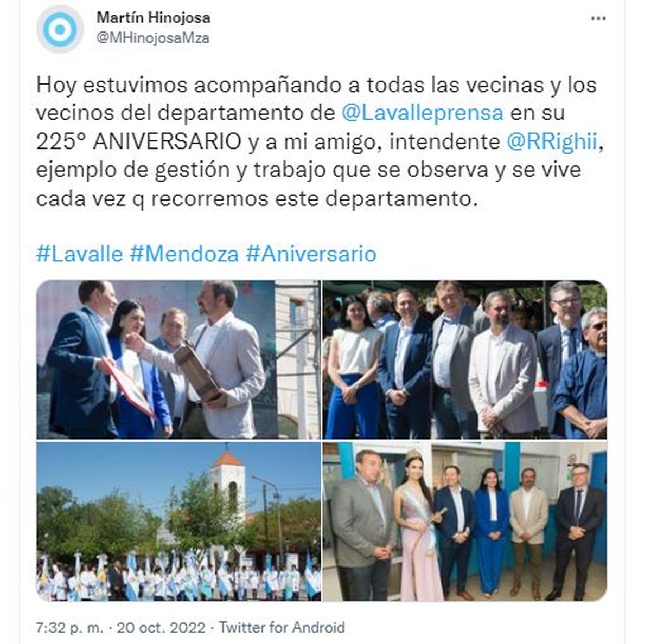Click the Twitter for Android source label
Viewport: 651px width, 644px height.
click(282, 628)
